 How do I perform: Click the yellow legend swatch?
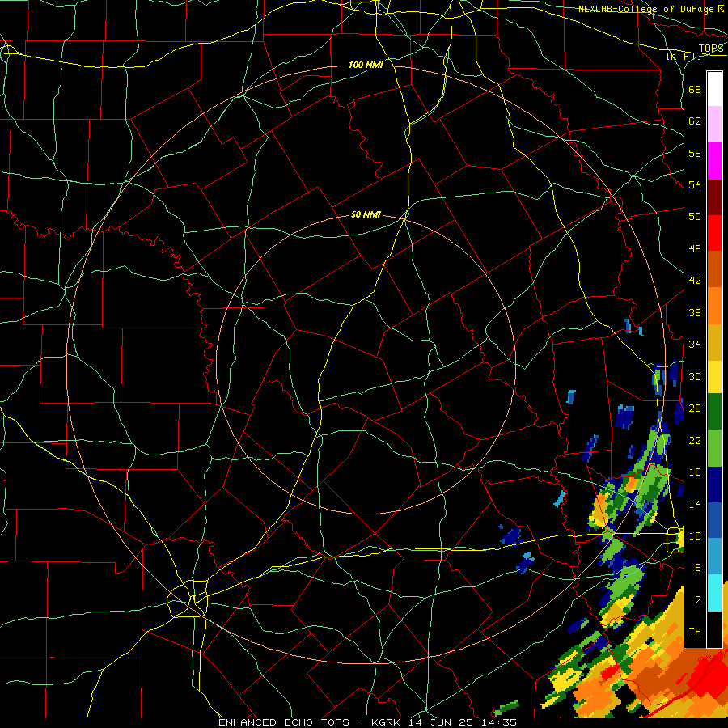click(x=714, y=377)
